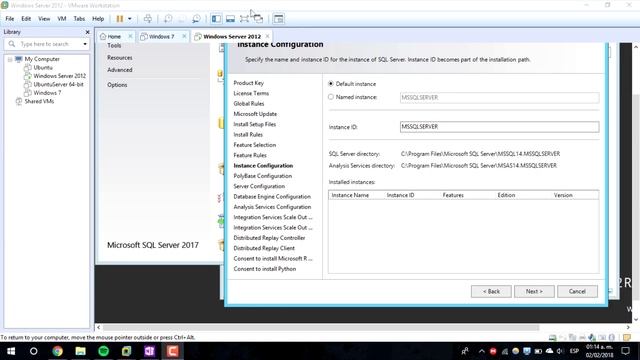Open VMware Workstation taskbar icon
Screen dimensions: 640x360
[127, 351]
